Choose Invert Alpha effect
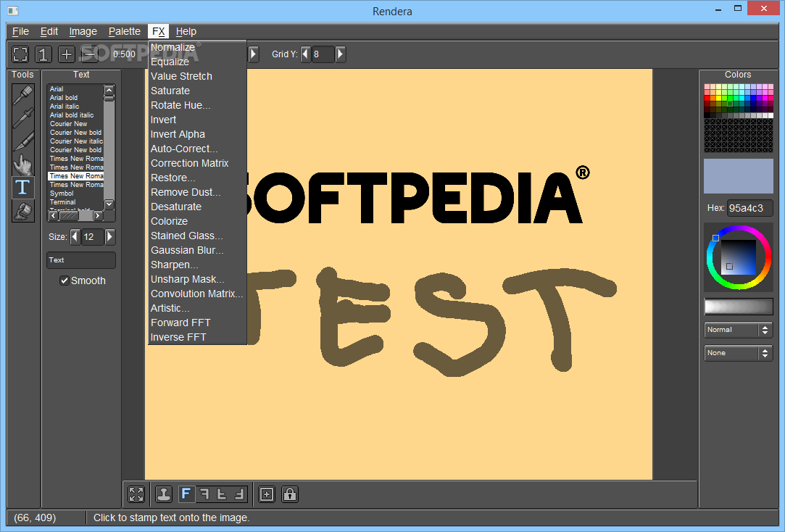Viewport: 785px width, 532px height. (197, 135)
